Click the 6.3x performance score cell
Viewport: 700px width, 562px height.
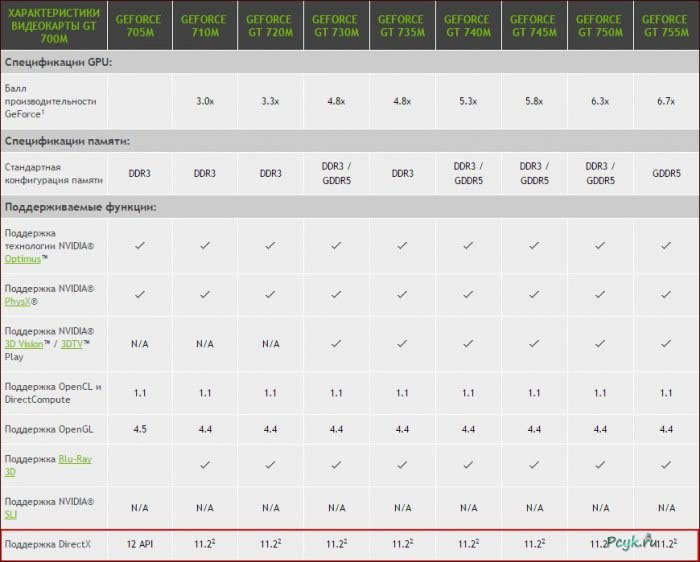point(600,101)
